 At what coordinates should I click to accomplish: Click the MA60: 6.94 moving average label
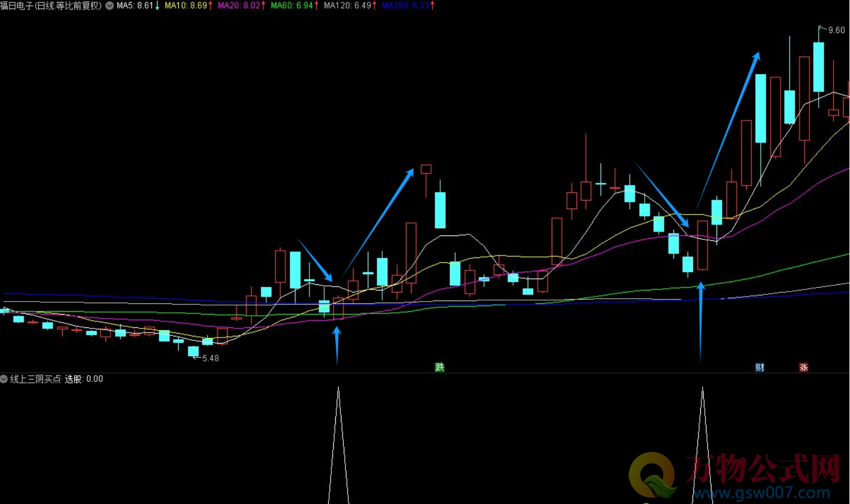[295, 6]
